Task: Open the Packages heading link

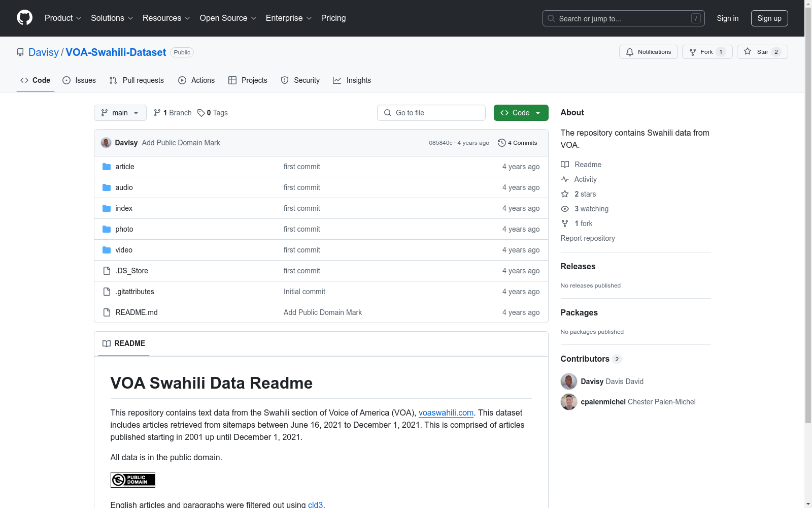Action: click(579, 312)
